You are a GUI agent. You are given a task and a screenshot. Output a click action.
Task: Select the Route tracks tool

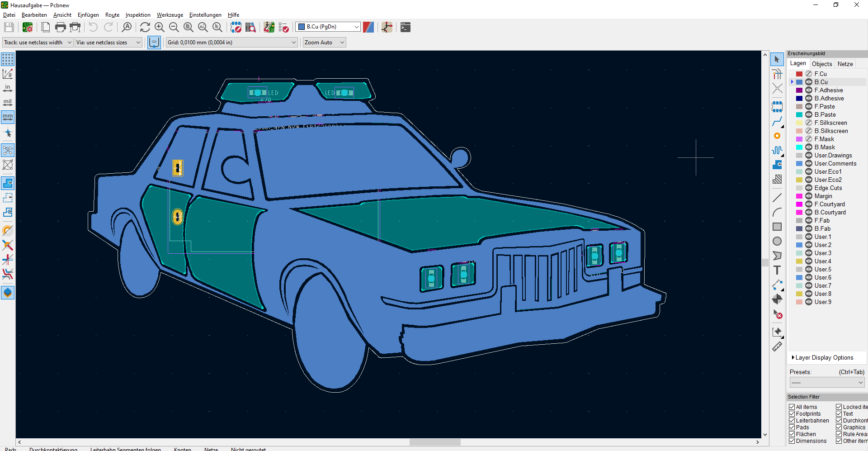[x=777, y=122]
